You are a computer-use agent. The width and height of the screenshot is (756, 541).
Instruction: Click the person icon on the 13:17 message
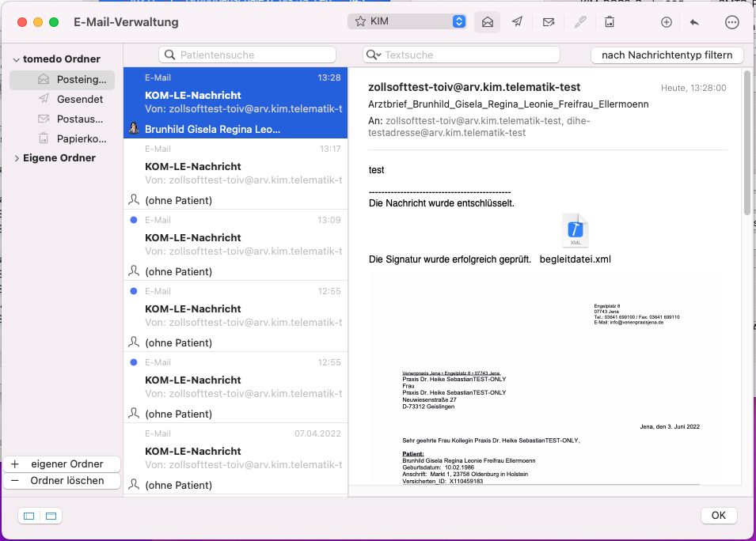click(134, 199)
